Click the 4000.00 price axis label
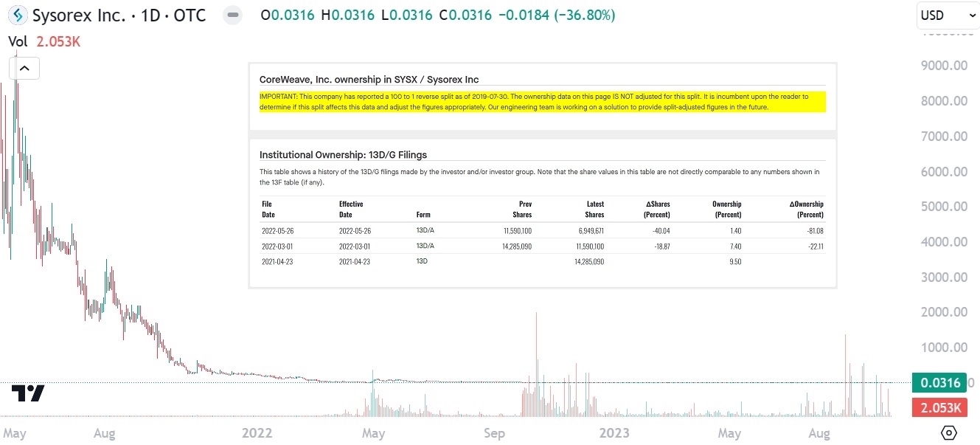This screenshot has width=980, height=445. tap(945, 241)
